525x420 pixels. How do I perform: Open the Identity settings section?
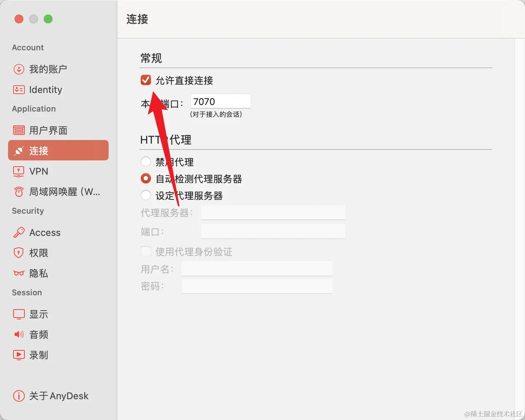[58, 90]
